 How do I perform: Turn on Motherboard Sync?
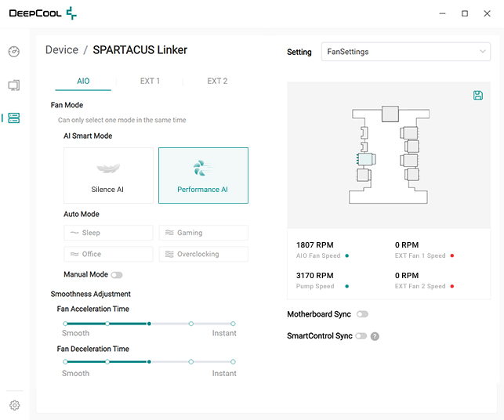362,314
